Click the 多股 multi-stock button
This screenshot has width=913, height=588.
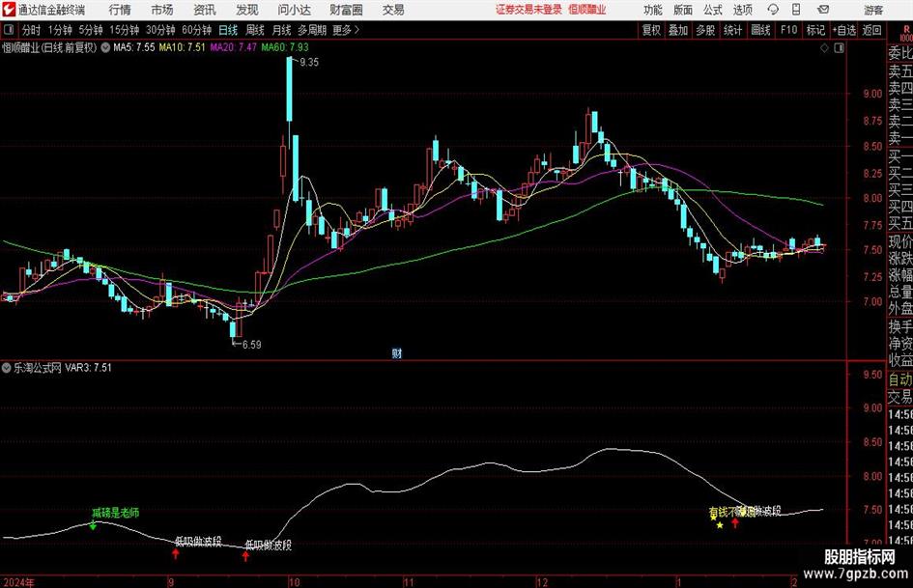[705, 30]
